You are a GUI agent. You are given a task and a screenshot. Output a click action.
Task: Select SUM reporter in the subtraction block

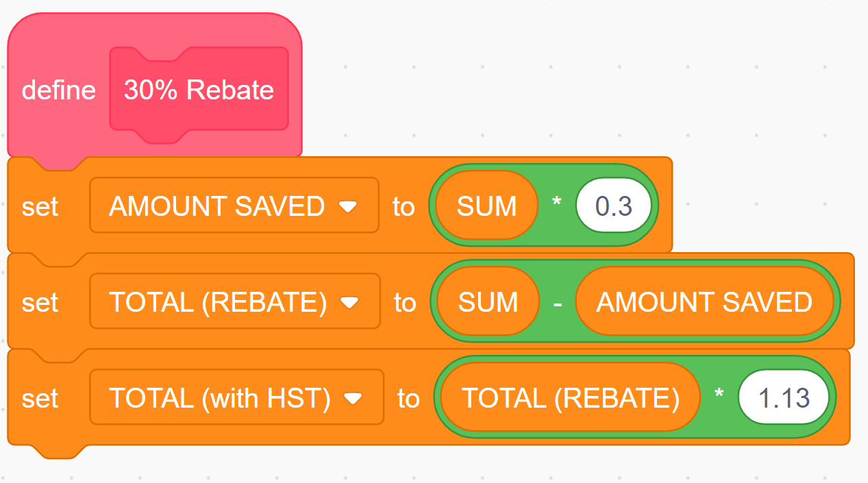(x=487, y=302)
